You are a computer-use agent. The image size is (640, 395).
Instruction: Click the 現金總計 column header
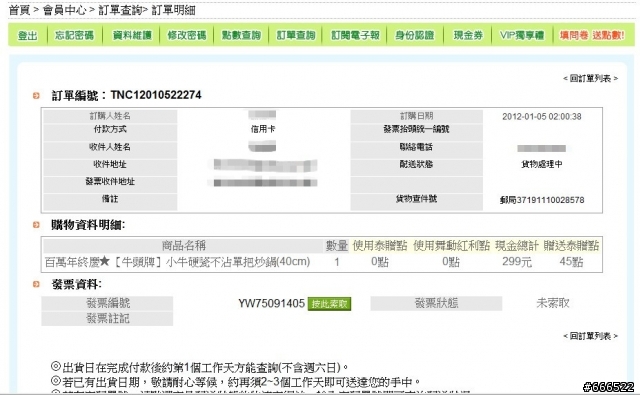(517, 246)
